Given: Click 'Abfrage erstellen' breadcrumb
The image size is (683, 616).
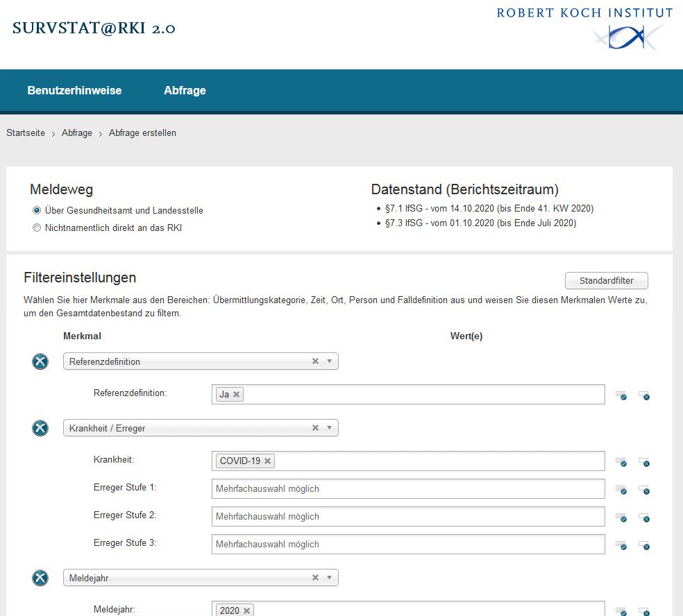Looking at the screenshot, I should [x=142, y=132].
